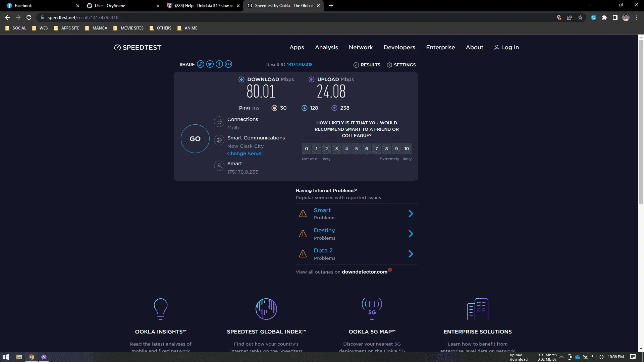Open Chrome extensions puzzle icon
The width and height of the screenshot is (644, 362).
point(604,17)
